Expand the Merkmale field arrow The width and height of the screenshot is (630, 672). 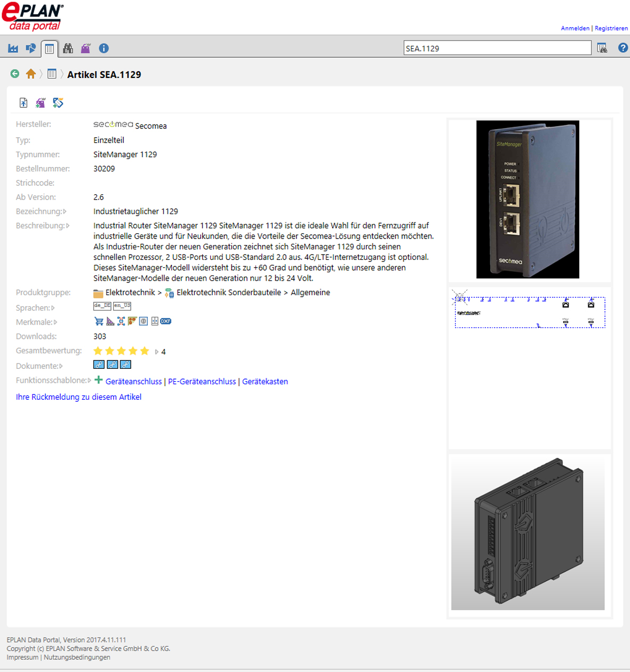point(55,322)
